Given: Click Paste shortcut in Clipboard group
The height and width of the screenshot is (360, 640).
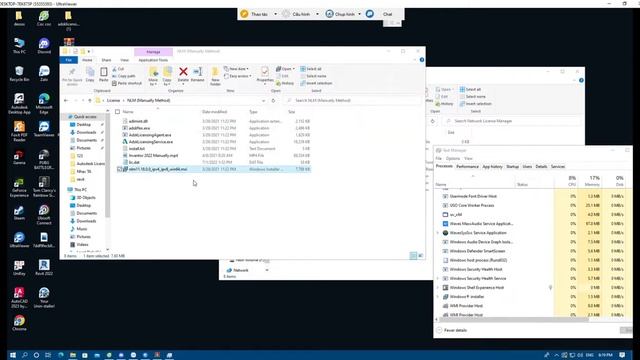Looking at the screenshot, I should [127, 83].
